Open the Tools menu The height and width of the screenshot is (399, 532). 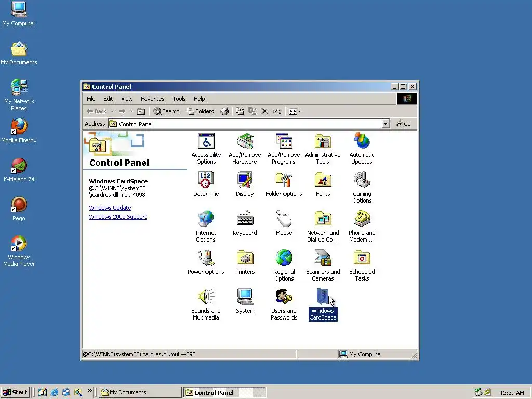179,99
